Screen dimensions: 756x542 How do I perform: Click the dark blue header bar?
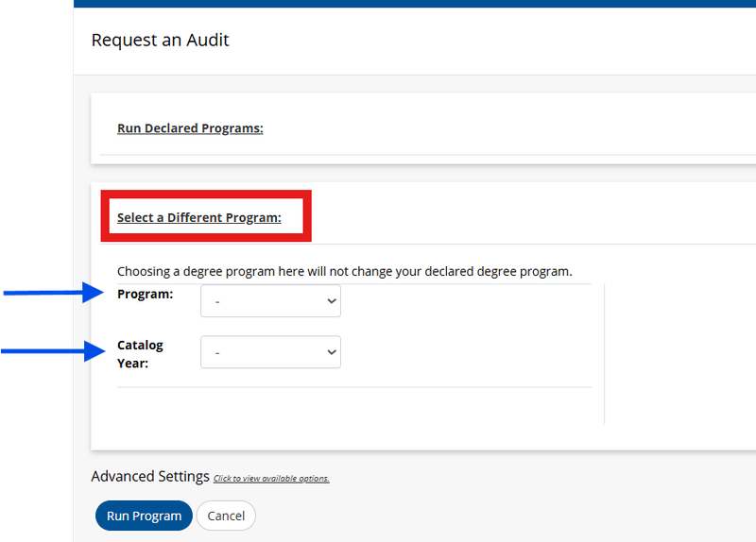tap(415, 4)
